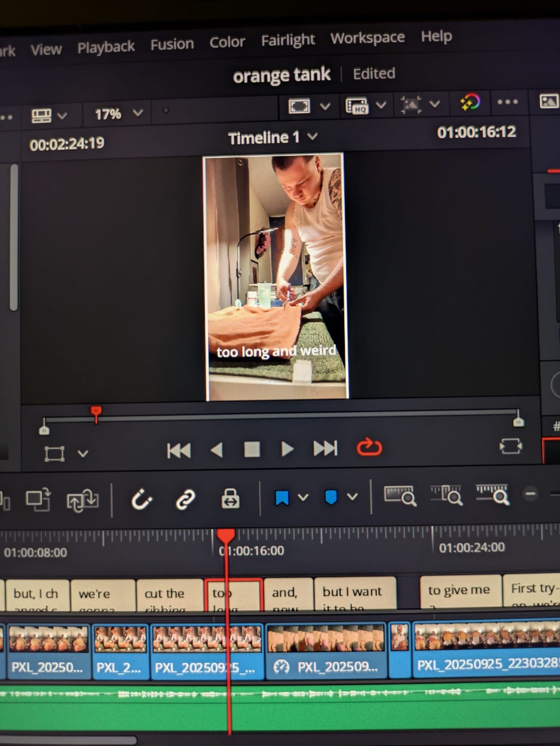The height and width of the screenshot is (746, 560).
Task: Click the source timecode 00:02:24:19
Action: (x=67, y=144)
